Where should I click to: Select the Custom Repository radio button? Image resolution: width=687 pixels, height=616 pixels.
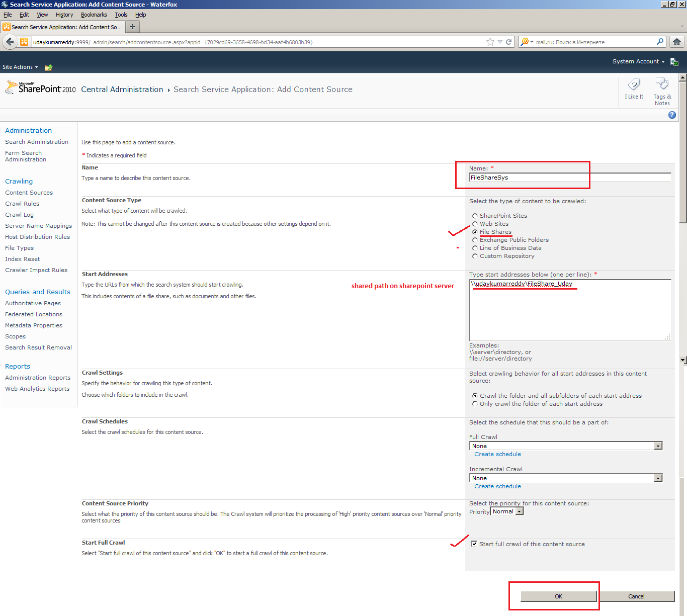[x=475, y=256]
